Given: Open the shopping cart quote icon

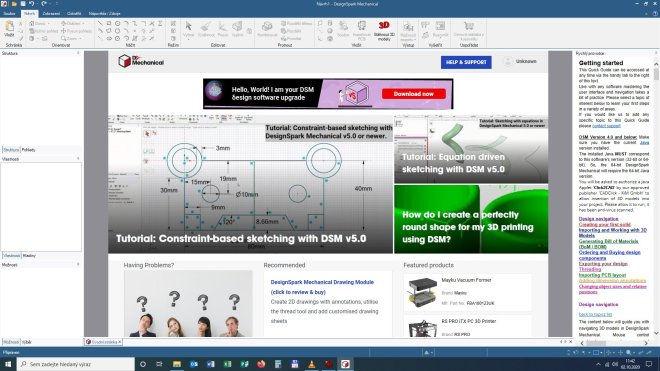Looking at the screenshot, I should tap(468, 27).
